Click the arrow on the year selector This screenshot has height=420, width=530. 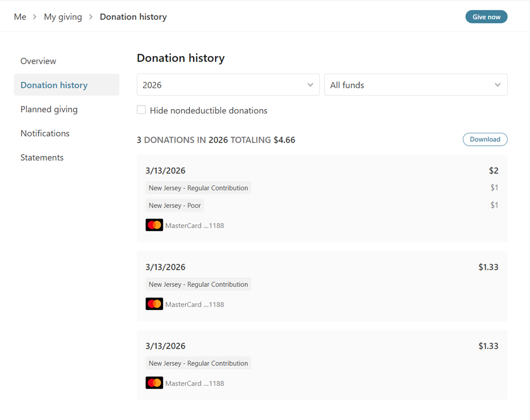click(310, 85)
